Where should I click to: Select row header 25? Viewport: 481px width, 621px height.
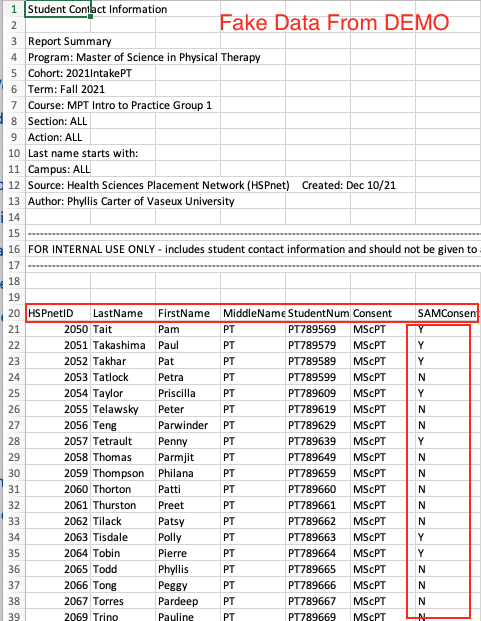(14, 393)
